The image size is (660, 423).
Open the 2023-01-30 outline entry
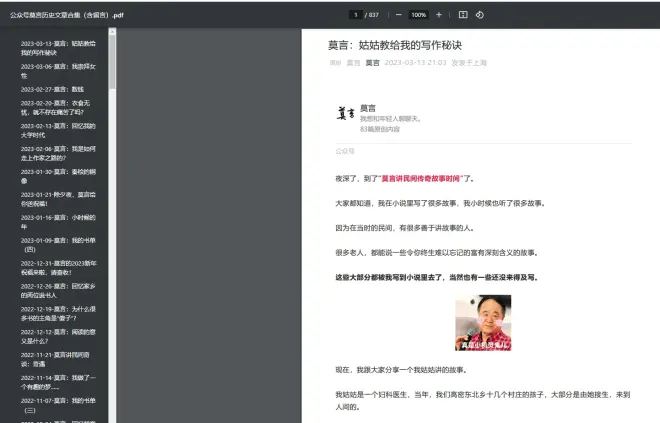tap(59, 176)
